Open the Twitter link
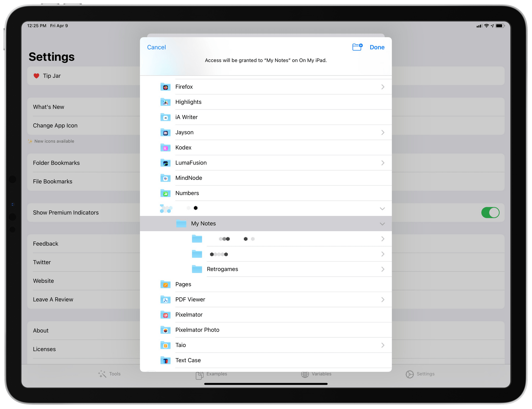Screen dimensions: 532x409 (x=84, y=262)
